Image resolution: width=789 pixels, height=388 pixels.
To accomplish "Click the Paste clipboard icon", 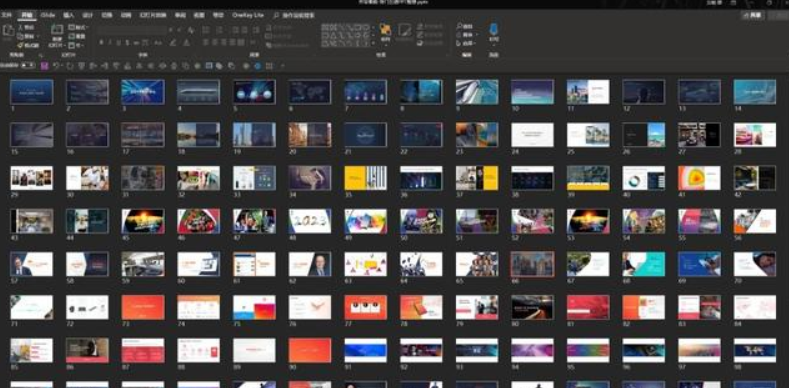I will coord(9,31).
